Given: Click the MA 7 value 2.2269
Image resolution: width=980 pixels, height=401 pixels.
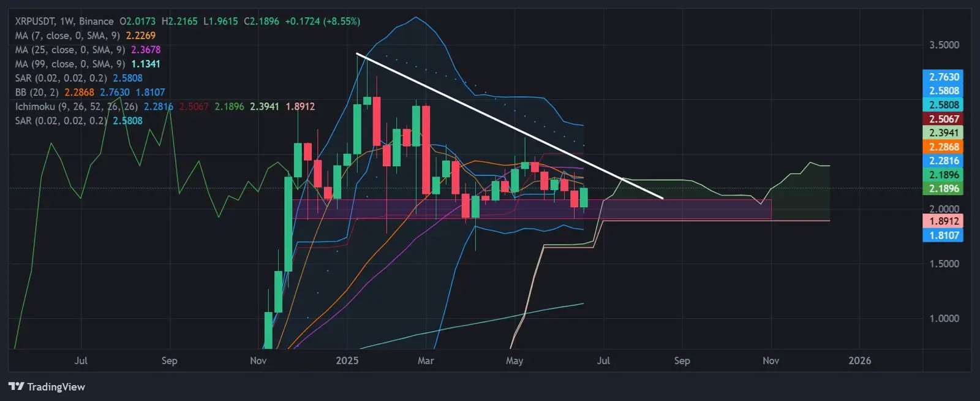Looking at the screenshot, I should (x=141, y=36).
